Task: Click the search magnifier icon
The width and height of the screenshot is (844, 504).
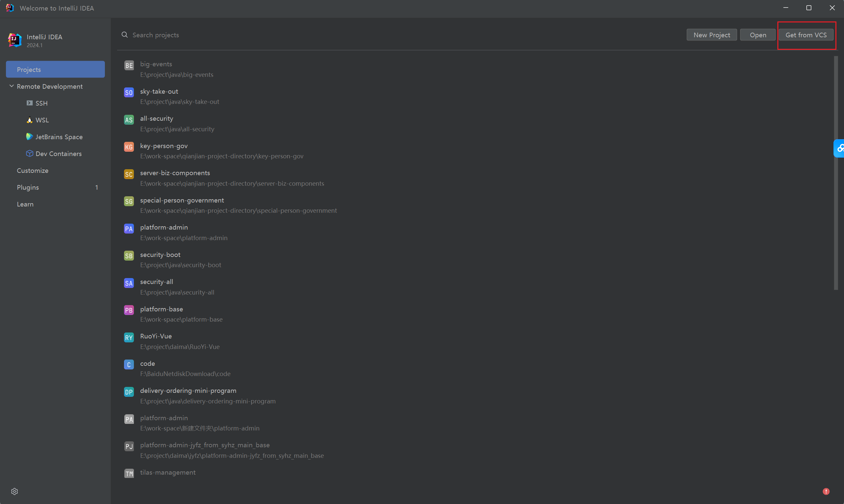Action: coord(125,35)
